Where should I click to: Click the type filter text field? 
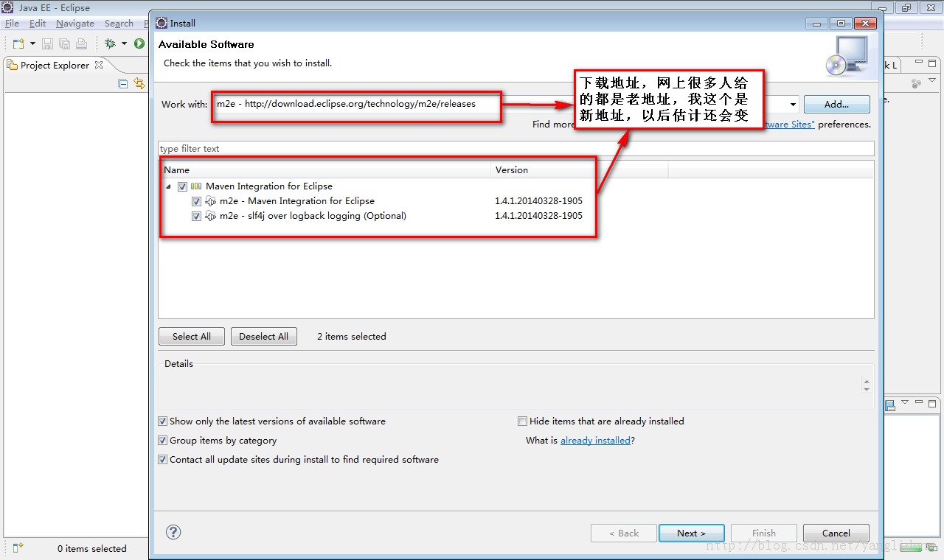(516, 149)
